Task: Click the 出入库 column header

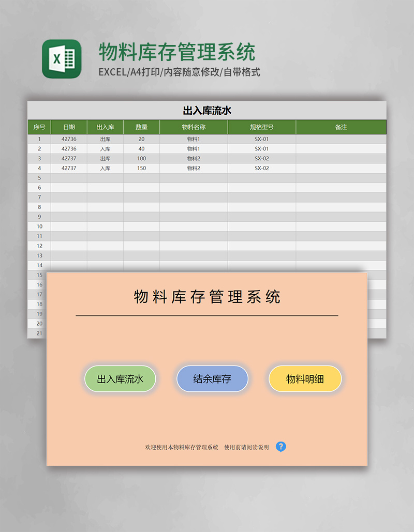Action: [x=106, y=127]
